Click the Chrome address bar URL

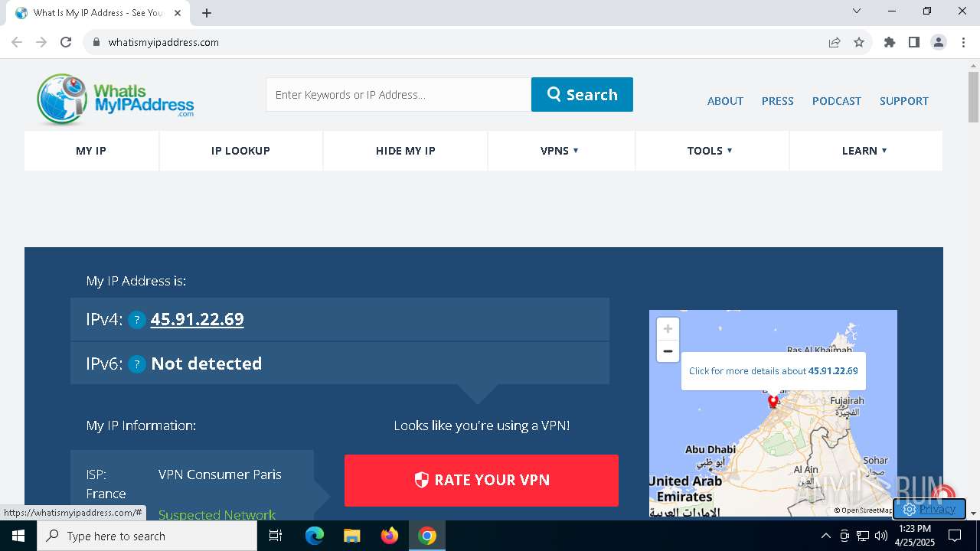tap(164, 42)
